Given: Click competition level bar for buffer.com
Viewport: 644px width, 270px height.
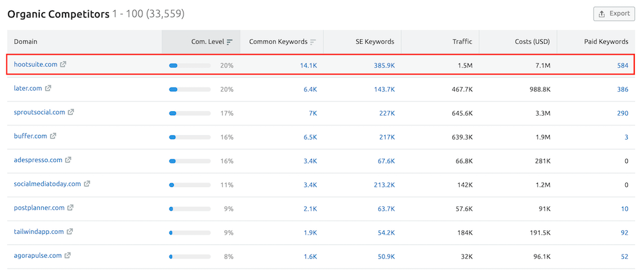Looking at the screenshot, I should tap(189, 136).
